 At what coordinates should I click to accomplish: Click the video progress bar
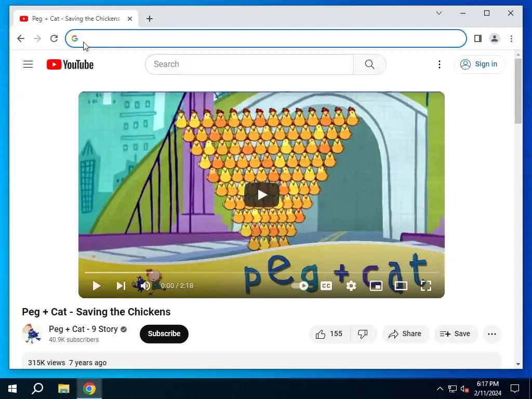pyautogui.click(x=261, y=272)
